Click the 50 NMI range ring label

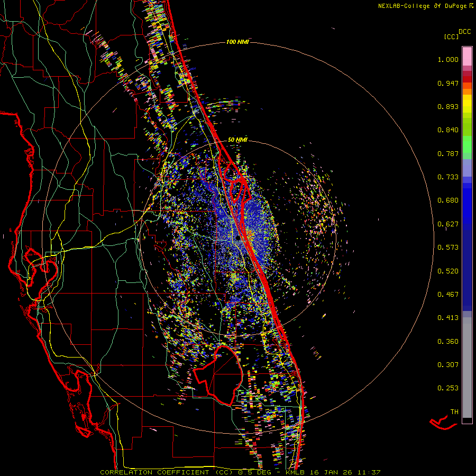[237, 140]
